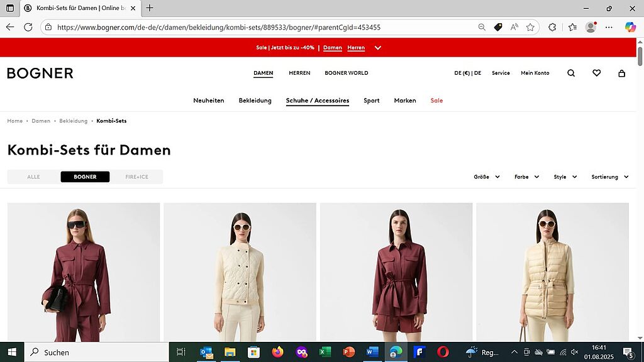Open the Service link

click(501, 73)
